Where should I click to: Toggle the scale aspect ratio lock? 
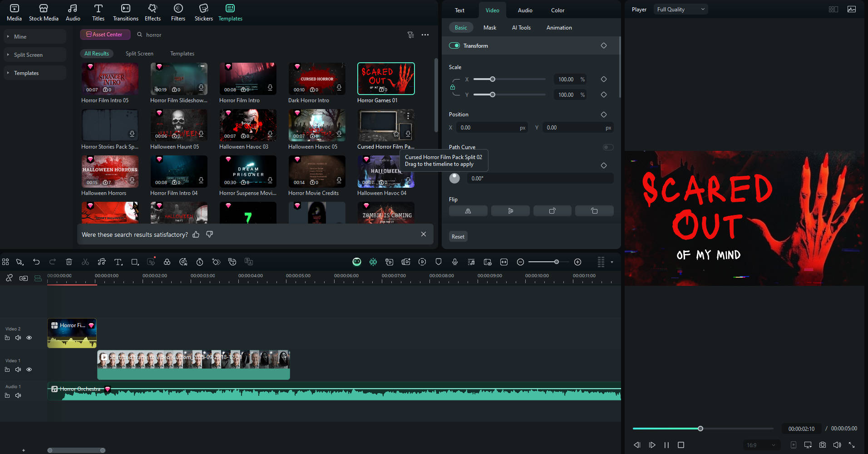coord(453,87)
